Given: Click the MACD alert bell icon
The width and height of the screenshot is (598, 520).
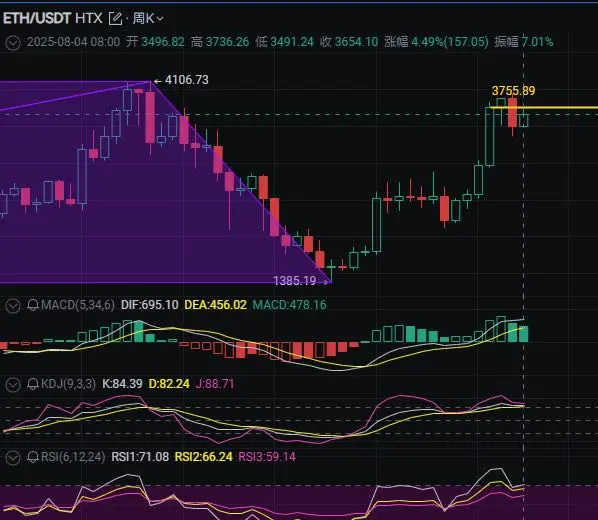Looking at the screenshot, I should [33, 305].
